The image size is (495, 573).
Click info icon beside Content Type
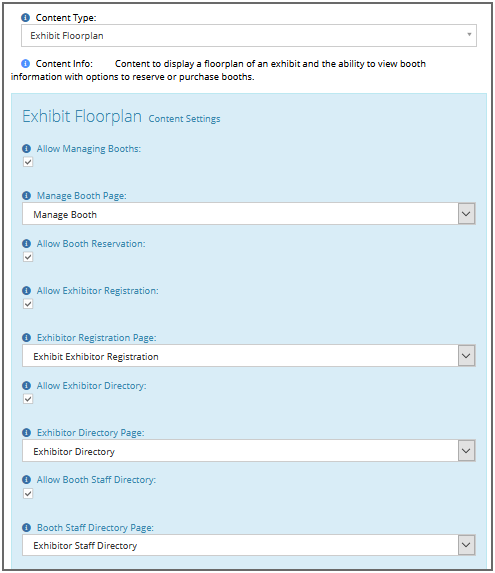[26, 18]
